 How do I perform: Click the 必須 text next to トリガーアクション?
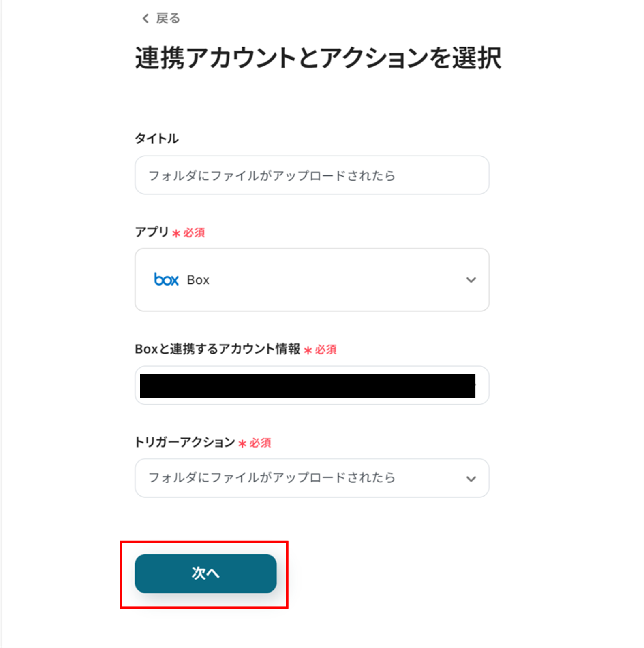pyautogui.click(x=260, y=443)
